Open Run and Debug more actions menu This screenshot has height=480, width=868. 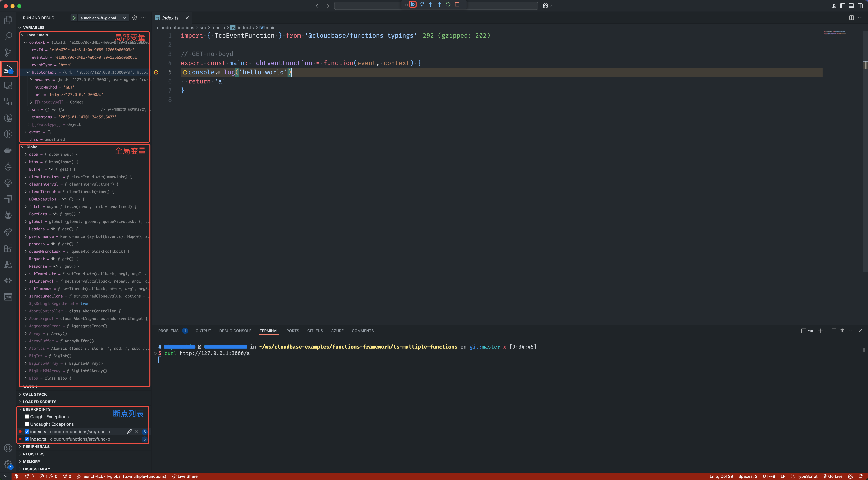tap(144, 18)
